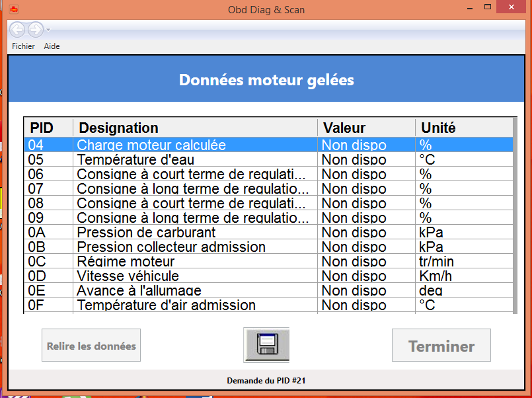Open the Fichier menu
Screen dimensions: 532x398
click(23, 46)
